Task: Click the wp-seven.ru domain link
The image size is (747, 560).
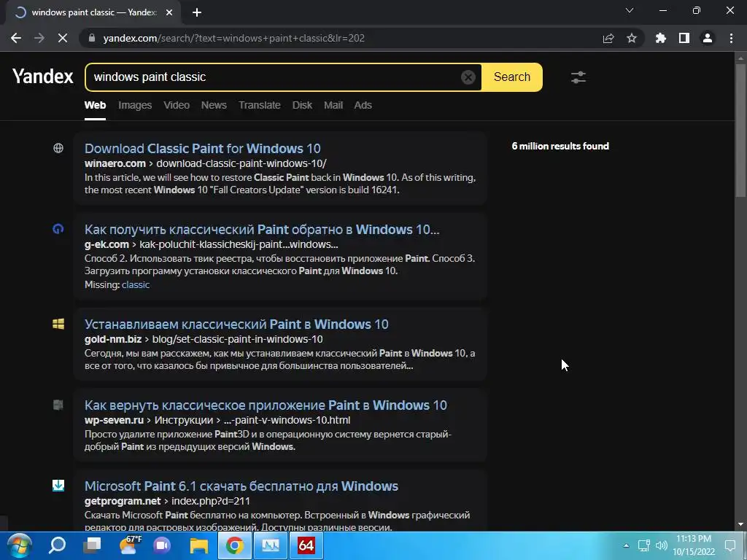Action: point(114,420)
